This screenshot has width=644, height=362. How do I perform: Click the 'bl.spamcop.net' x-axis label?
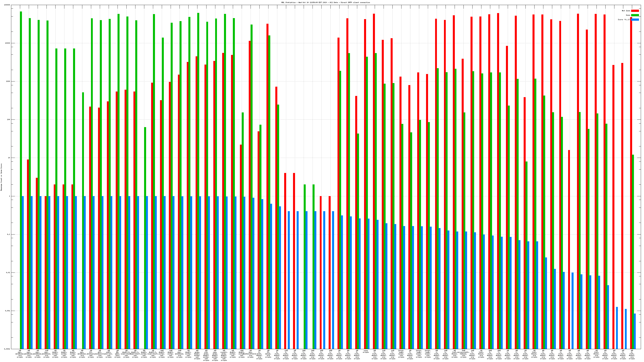91,354
